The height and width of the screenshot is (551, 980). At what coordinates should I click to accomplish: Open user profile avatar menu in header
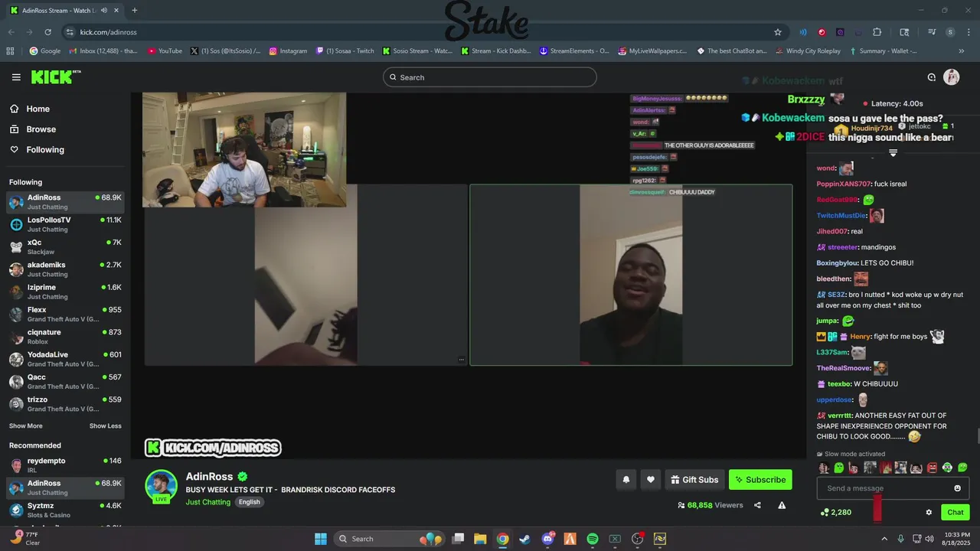coord(952,77)
